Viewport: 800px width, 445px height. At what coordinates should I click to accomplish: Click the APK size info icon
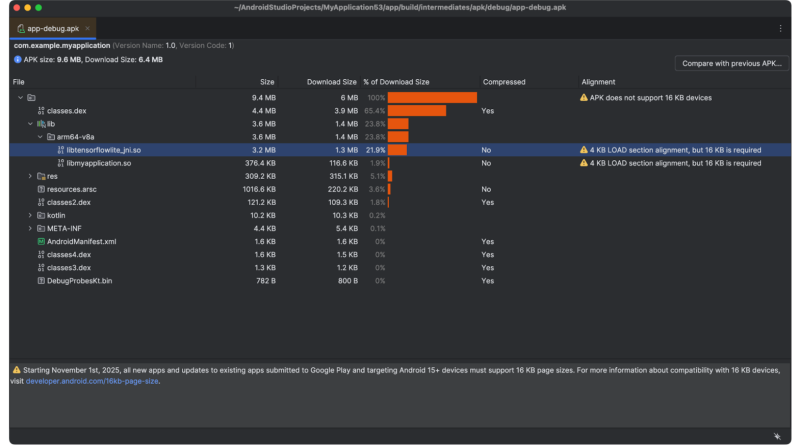pyautogui.click(x=18, y=60)
